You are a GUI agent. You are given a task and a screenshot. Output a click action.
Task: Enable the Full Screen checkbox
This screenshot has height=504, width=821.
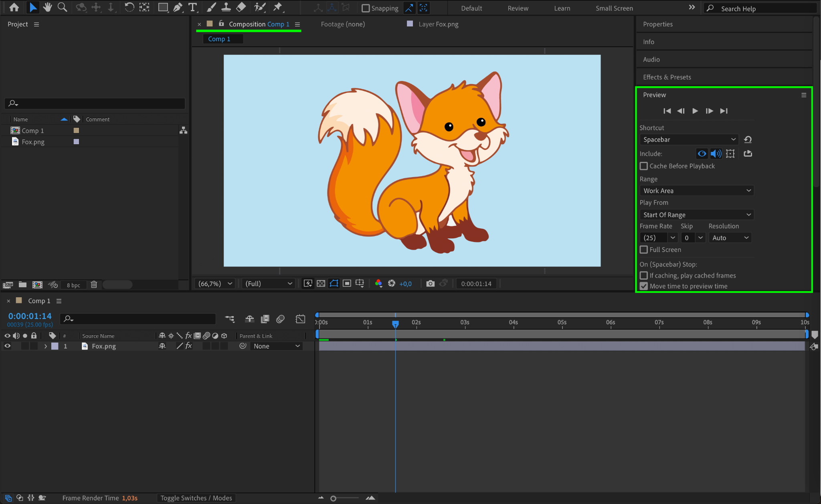pos(644,250)
